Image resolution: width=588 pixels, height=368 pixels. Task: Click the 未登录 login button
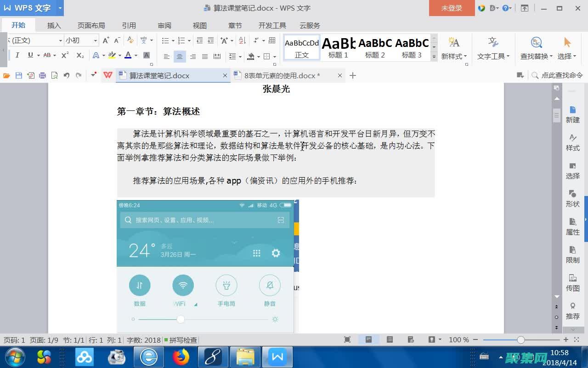pos(452,8)
